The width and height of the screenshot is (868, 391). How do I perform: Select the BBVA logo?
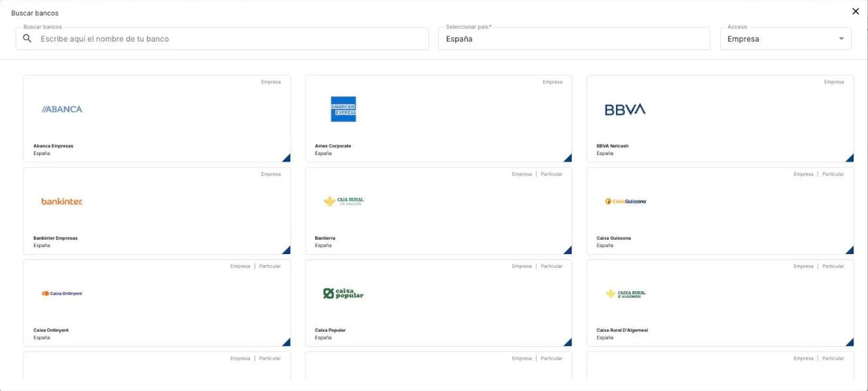[x=625, y=109]
